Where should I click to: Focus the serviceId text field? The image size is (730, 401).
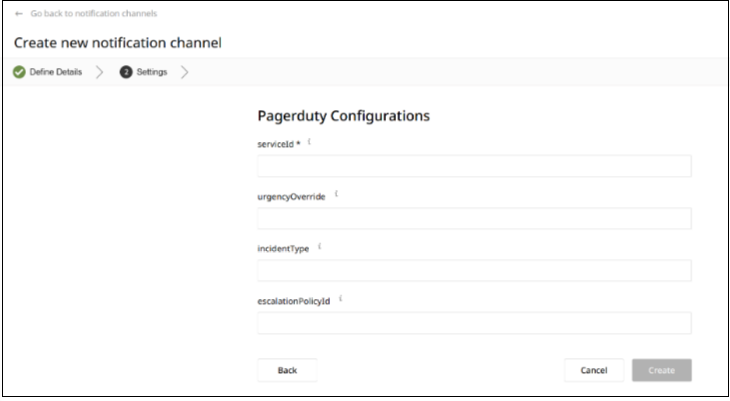pyautogui.click(x=474, y=166)
